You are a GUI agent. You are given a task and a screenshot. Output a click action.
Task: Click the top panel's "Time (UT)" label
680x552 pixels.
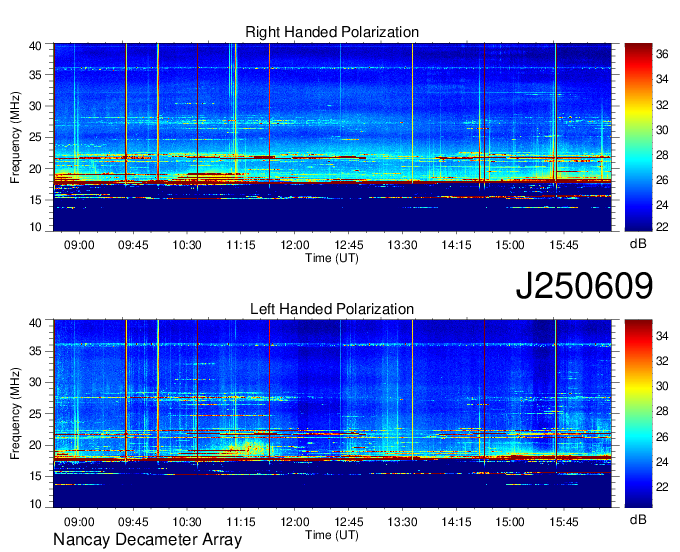tap(332, 258)
